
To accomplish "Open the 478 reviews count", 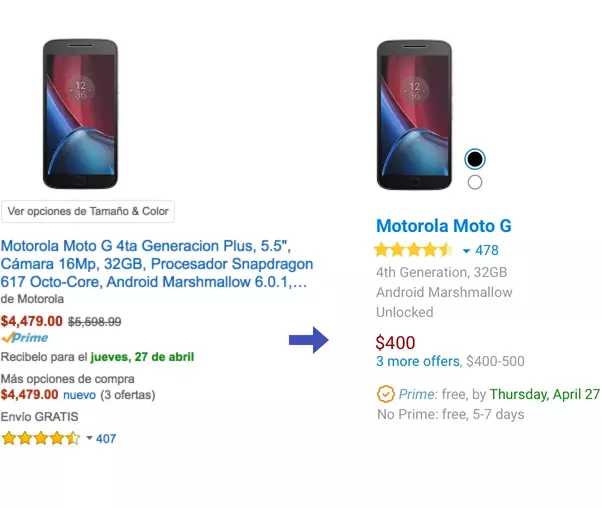I will point(487,251).
